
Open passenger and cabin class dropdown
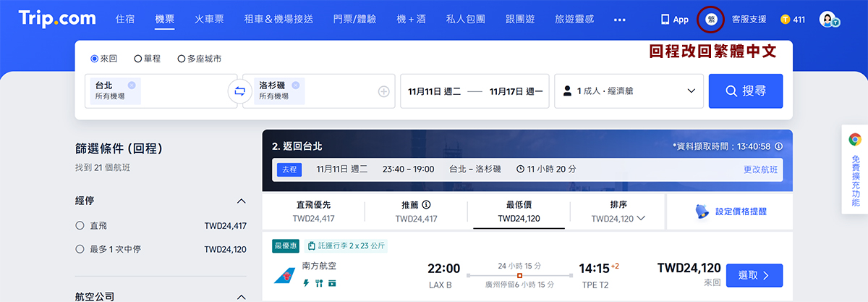click(628, 91)
